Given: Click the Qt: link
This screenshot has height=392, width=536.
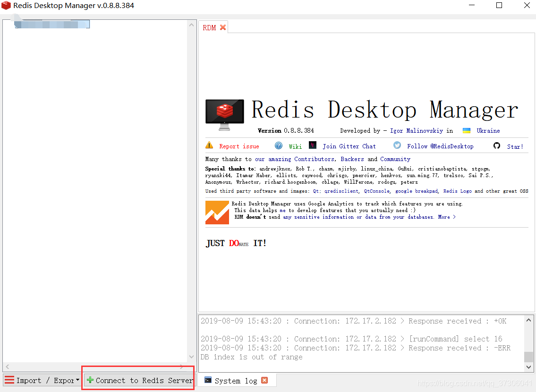Looking at the screenshot, I should click(317, 191).
